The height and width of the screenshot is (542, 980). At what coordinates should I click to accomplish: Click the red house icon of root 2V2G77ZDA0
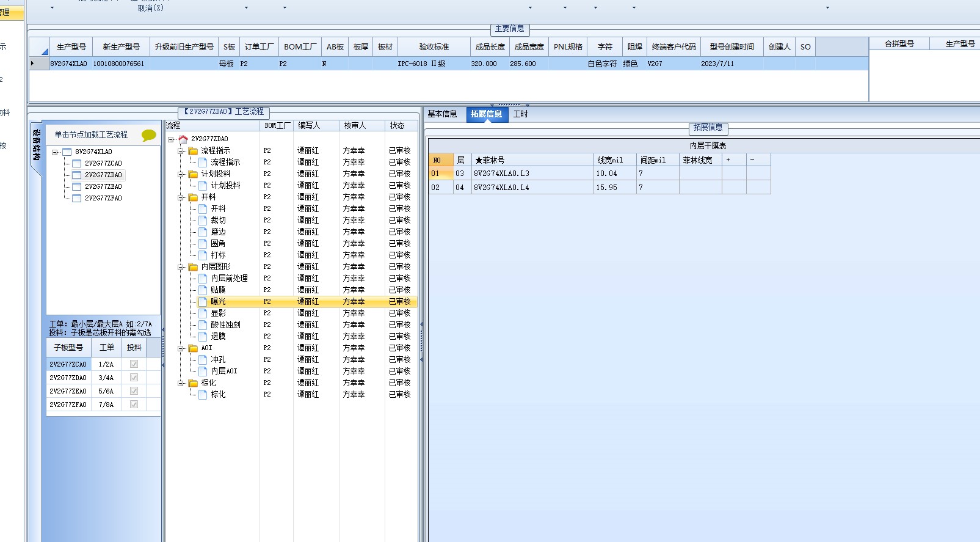pos(183,139)
